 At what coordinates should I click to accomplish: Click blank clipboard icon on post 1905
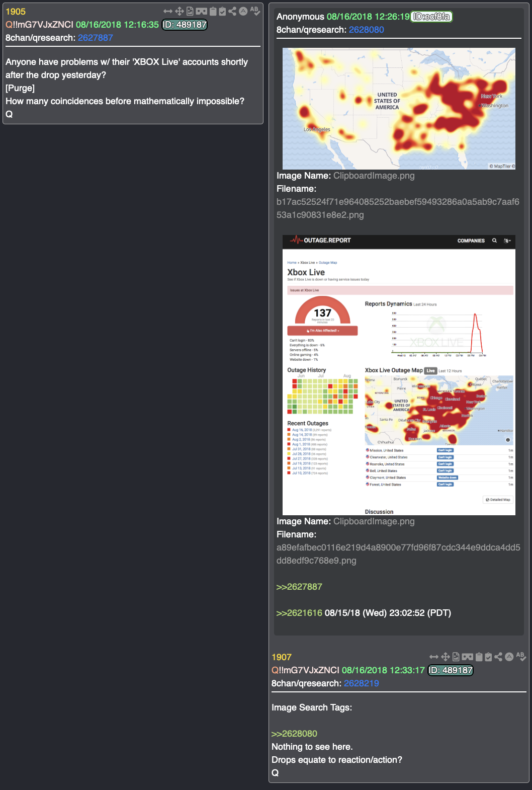[x=213, y=11]
